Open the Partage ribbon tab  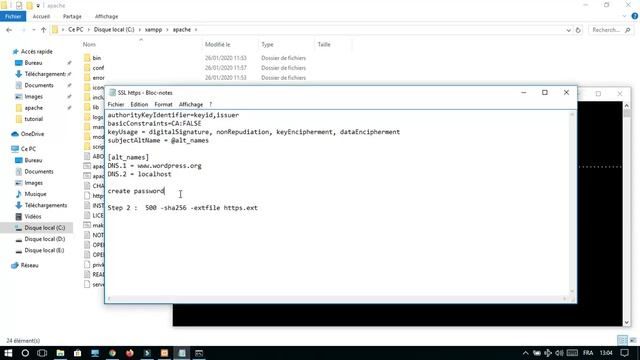(x=72, y=16)
